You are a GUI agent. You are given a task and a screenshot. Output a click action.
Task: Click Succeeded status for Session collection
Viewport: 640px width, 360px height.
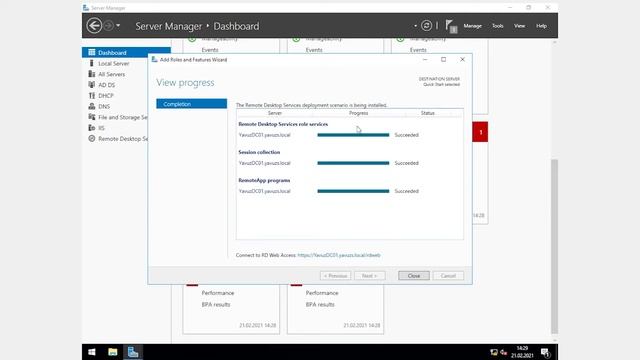[x=407, y=163]
